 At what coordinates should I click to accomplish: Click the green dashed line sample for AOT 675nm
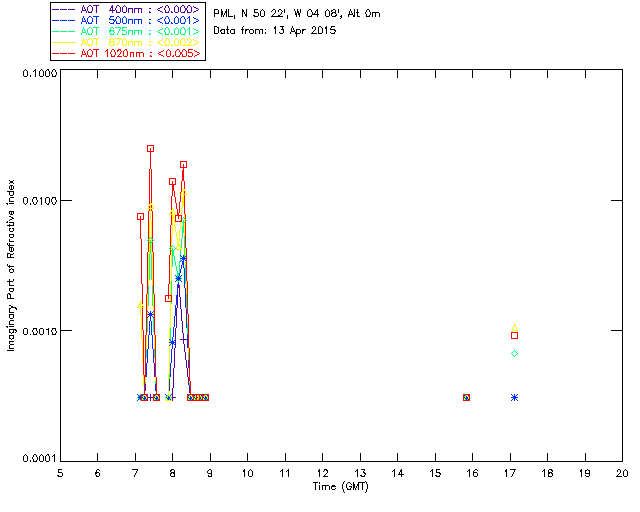pyautogui.click(x=64, y=31)
